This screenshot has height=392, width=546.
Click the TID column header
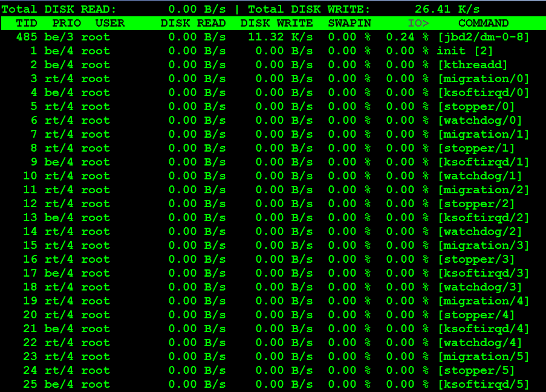click(x=27, y=24)
